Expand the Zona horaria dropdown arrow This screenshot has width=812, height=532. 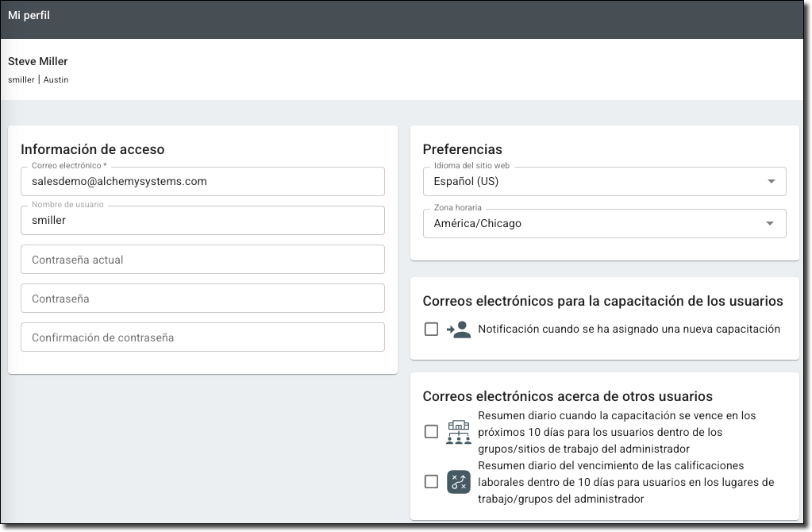point(769,224)
